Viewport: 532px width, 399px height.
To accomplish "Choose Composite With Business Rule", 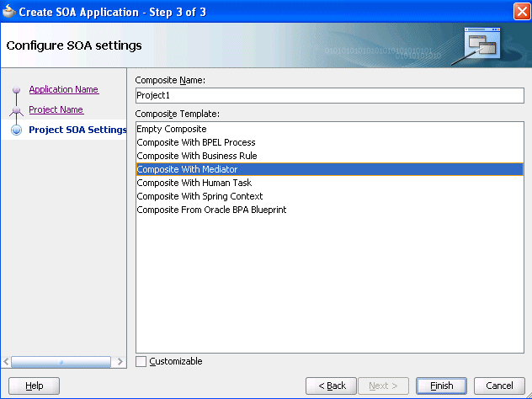I will (330, 156).
